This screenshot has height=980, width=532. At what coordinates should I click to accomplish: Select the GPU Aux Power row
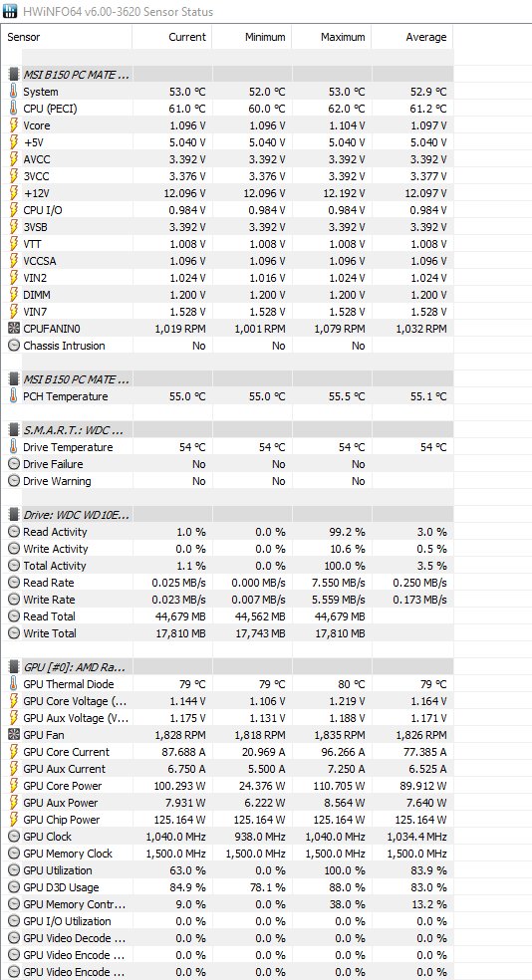coord(227,803)
